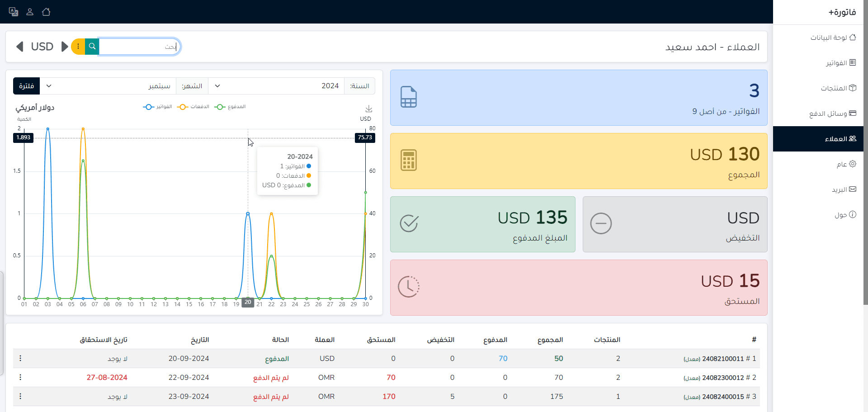This screenshot has height=412, width=868.
Task: Open the user profile icon
Action: click(x=30, y=12)
